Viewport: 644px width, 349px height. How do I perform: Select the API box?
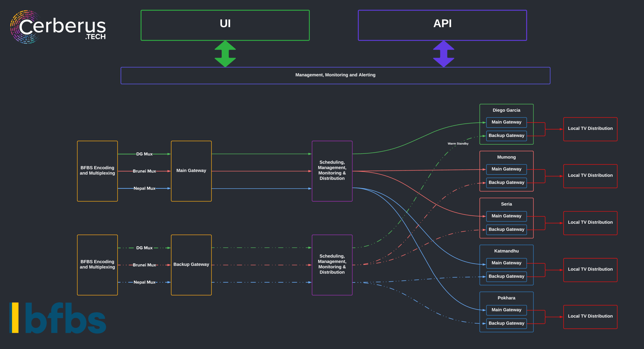point(442,25)
